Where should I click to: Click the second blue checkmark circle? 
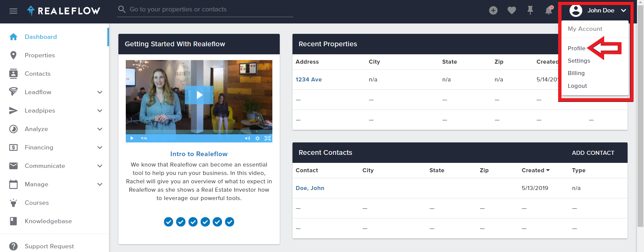181,222
